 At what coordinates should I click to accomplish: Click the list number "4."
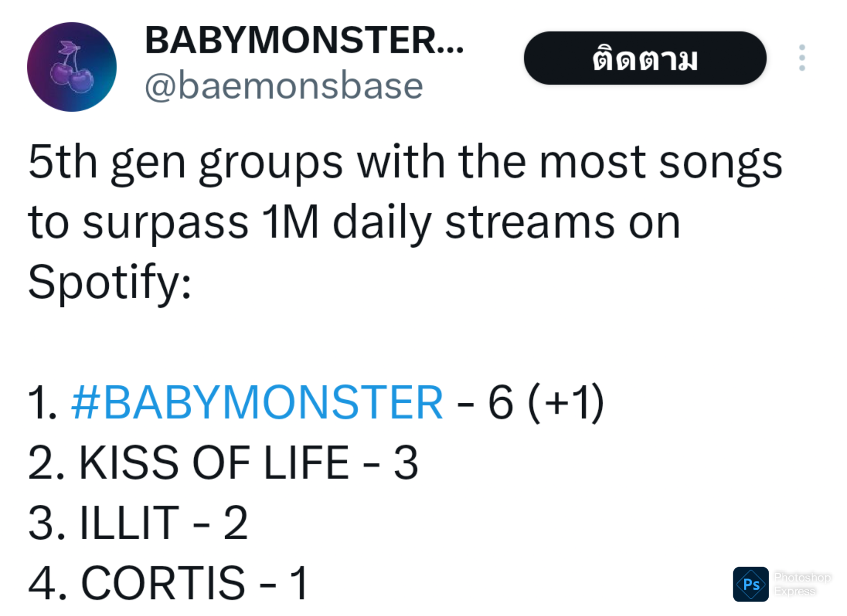(x=47, y=583)
